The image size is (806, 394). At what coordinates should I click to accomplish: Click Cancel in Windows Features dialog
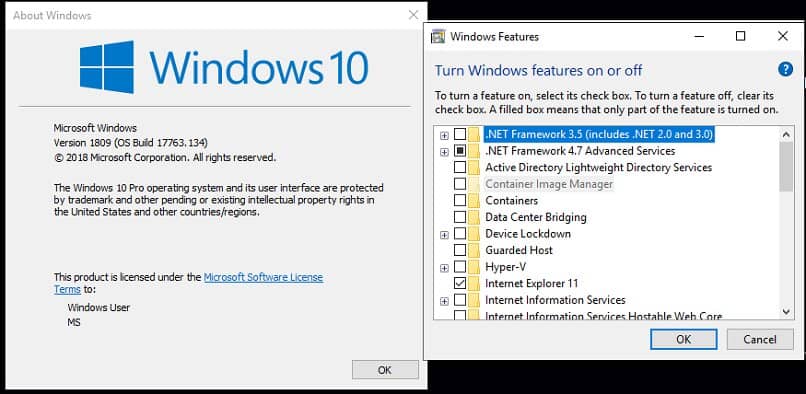point(760,339)
